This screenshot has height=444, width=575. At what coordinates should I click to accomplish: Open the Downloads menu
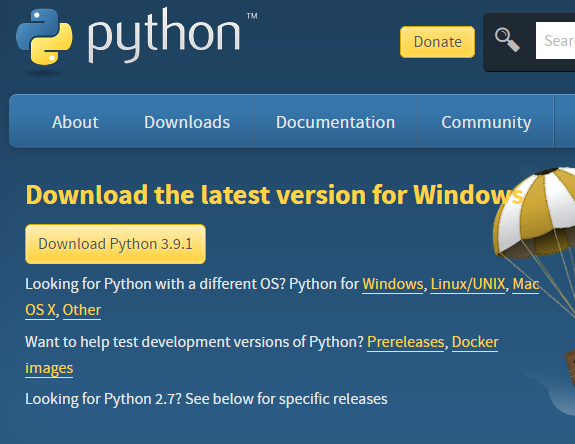pos(187,122)
